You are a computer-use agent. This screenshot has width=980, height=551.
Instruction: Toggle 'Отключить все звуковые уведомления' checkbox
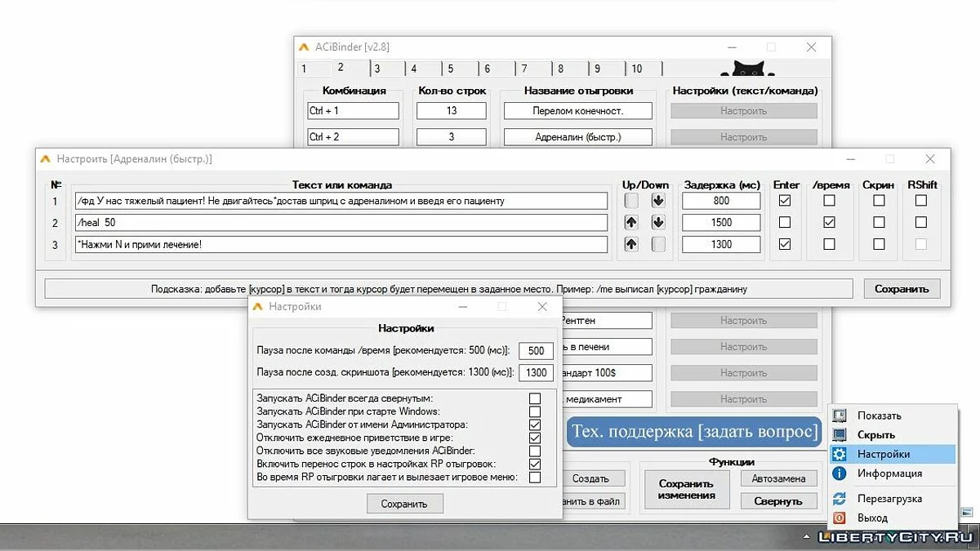[x=535, y=451]
